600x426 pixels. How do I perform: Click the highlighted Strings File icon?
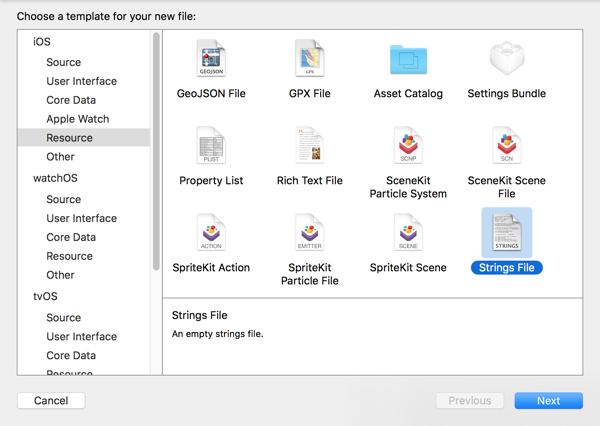[506, 233]
